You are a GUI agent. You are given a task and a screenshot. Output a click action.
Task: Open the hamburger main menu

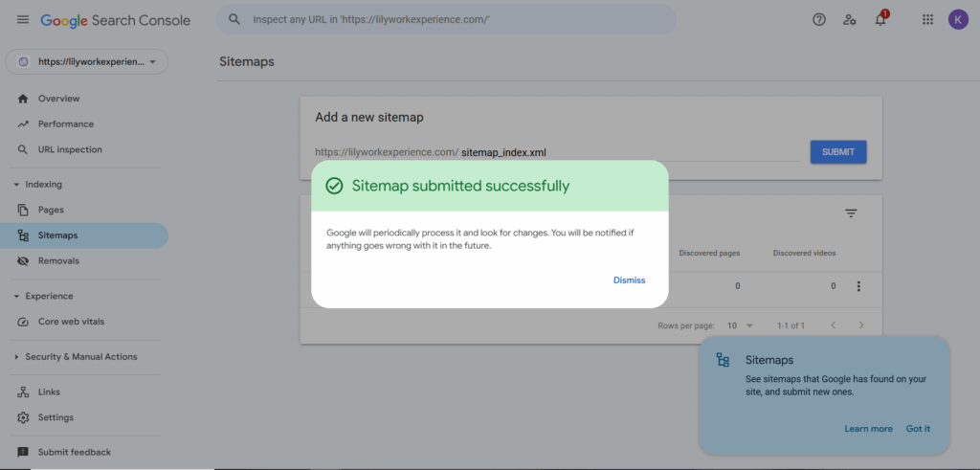[x=23, y=19]
